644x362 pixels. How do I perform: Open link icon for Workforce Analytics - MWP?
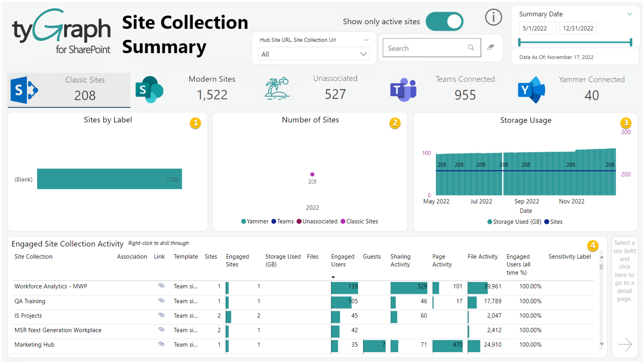[162, 286]
